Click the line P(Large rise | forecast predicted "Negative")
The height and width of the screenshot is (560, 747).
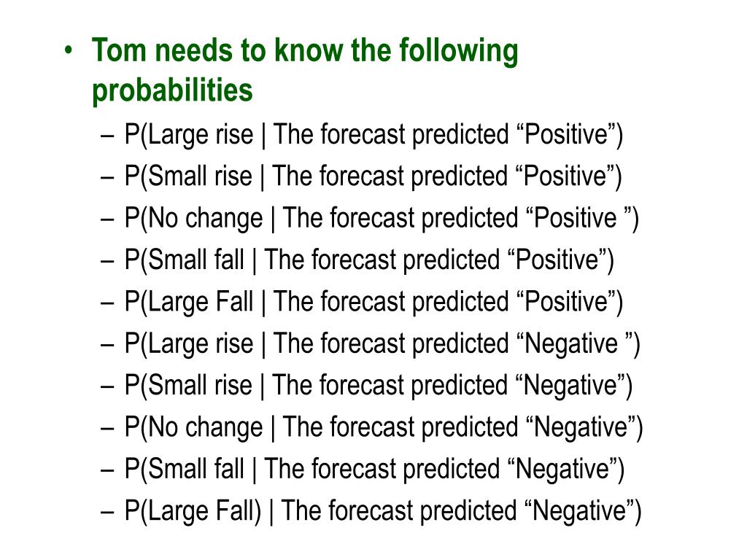tap(382, 344)
